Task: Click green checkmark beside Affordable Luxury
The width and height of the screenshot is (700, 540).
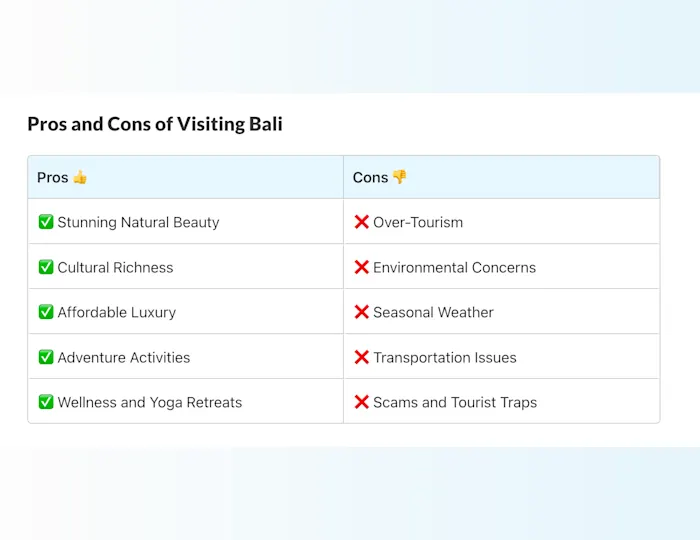Action: click(46, 312)
